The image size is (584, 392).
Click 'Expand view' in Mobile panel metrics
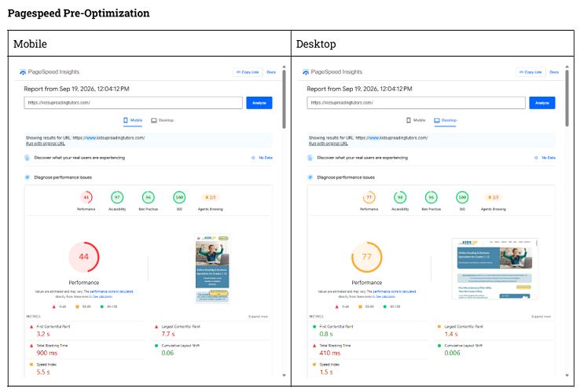[x=258, y=317]
